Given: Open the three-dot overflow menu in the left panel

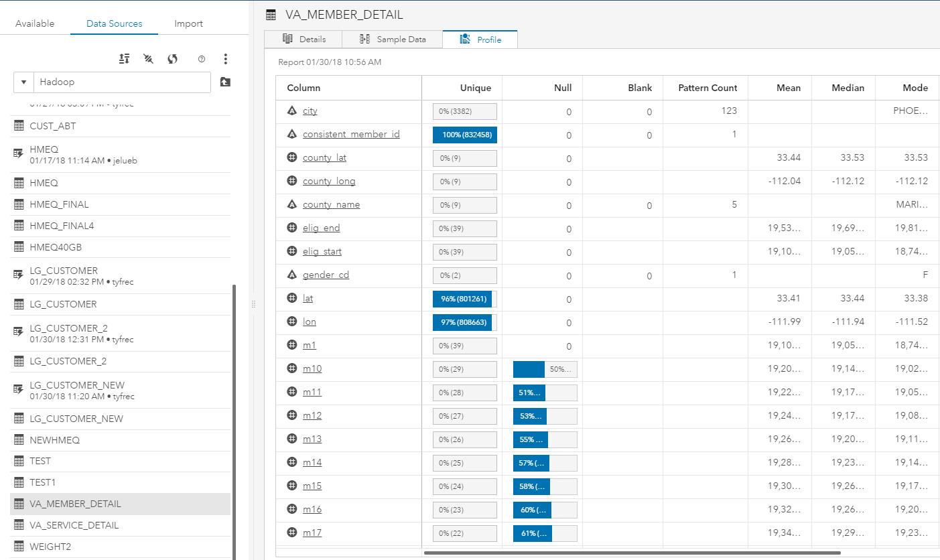Looking at the screenshot, I should tap(226, 59).
